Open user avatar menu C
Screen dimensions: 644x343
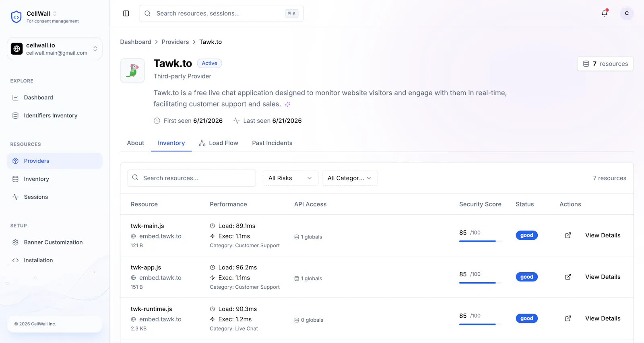click(627, 13)
